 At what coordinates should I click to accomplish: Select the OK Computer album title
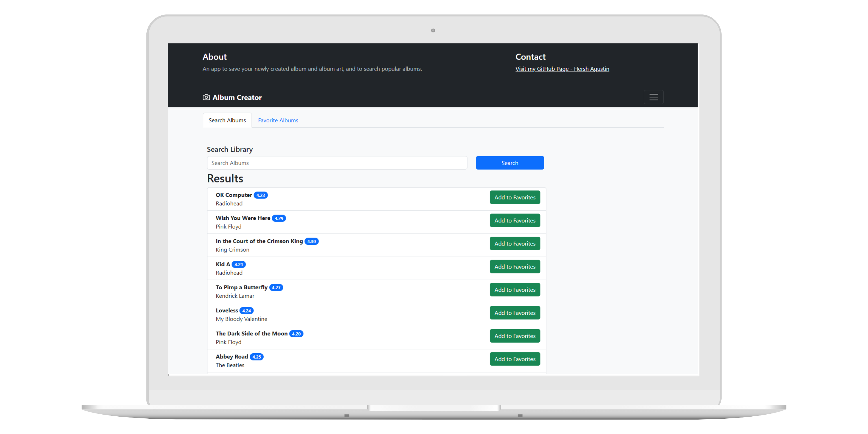(234, 195)
